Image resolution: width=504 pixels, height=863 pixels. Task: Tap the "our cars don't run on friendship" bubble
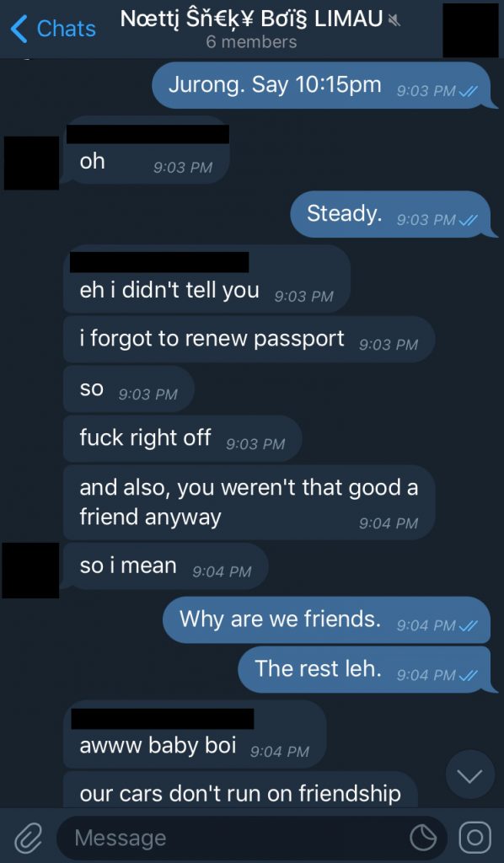[240, 791]
